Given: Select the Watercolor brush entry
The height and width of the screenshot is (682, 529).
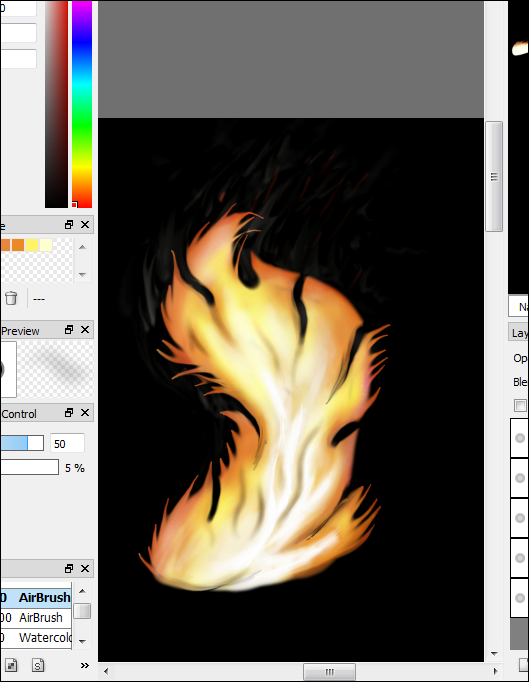Looking at the screenshot, I should click(x=36, y=638).
